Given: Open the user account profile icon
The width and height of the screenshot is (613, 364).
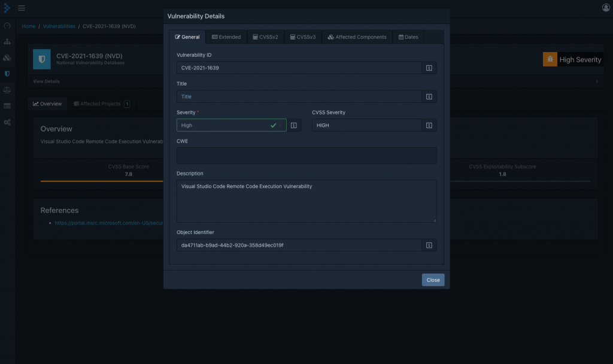Looking at the screenshot, I should pos(606,7).
